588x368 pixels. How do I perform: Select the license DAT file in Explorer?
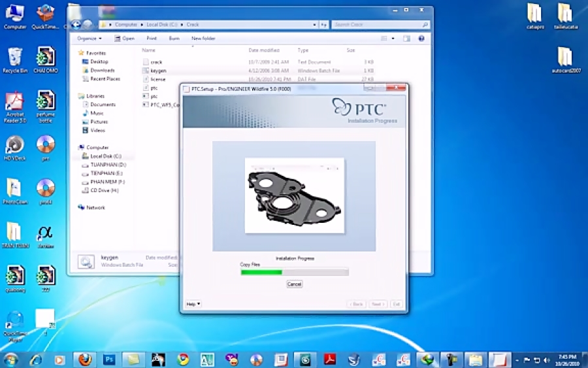click(x=157, y=79)
